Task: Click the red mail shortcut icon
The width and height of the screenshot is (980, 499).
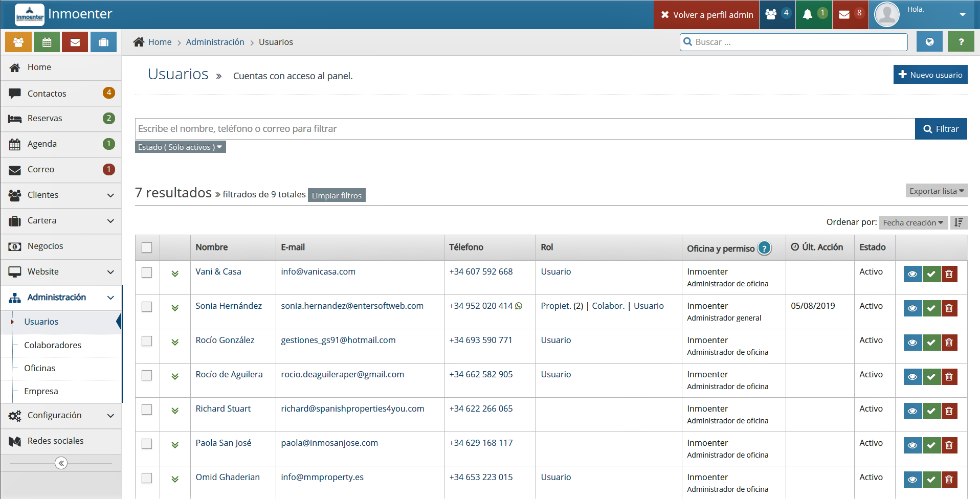Action: point(75,42)
